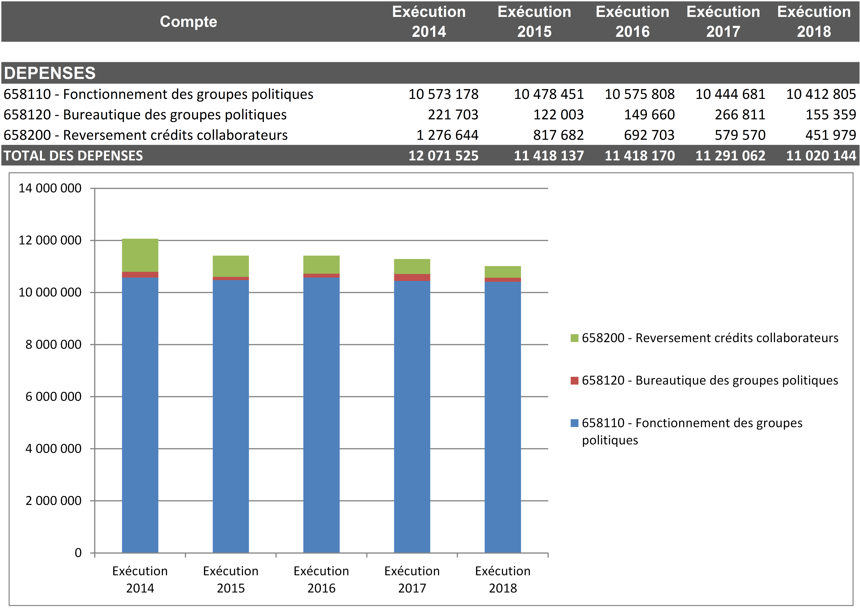Click the TOTAL DES DEPENSES row label
Screen dimensions: 860x616
[73, 156]
